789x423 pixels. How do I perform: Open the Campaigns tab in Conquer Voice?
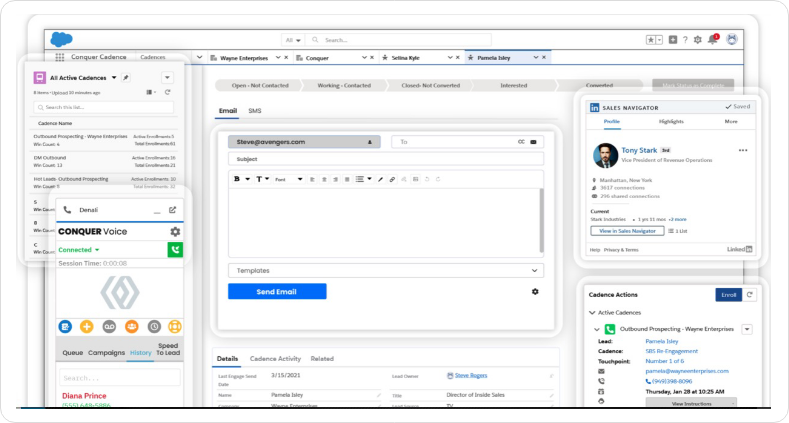[x=106, y=353]
